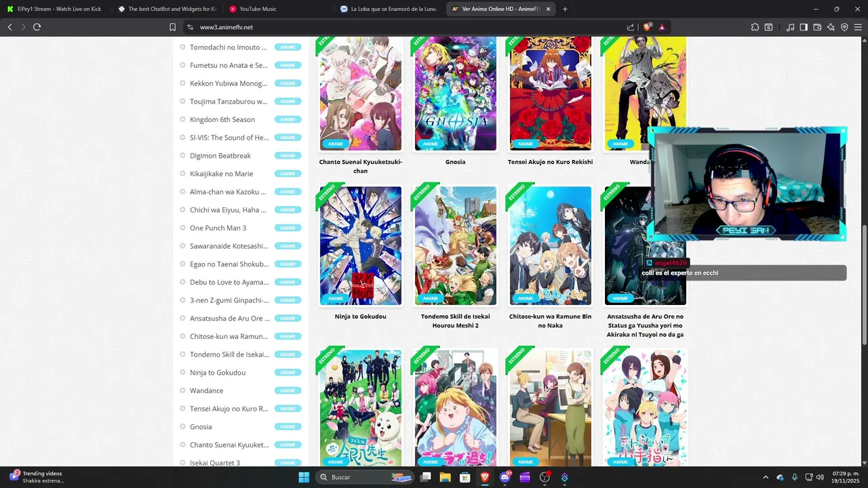Open the Brave Wallet icon
Viewport: 868px width, 488px height.
[x=817, y=27]
